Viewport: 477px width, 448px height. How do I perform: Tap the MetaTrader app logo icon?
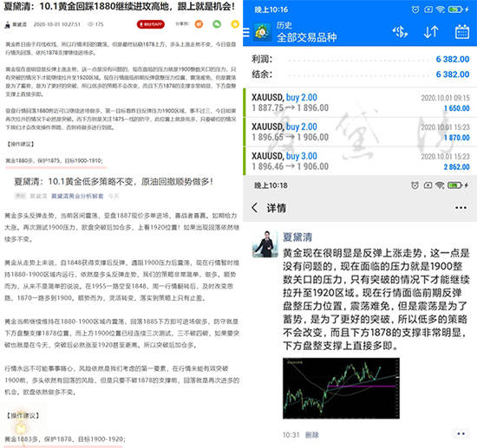(x=263, y=31)
